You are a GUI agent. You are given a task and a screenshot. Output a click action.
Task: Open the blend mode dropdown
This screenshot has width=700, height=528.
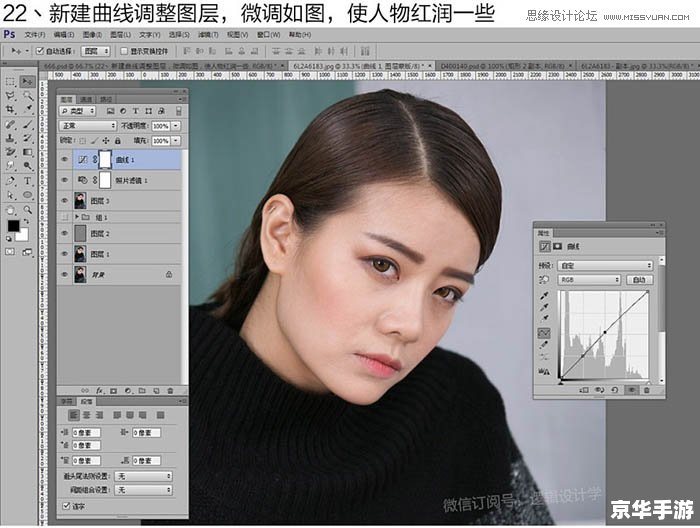click(88, 126)
